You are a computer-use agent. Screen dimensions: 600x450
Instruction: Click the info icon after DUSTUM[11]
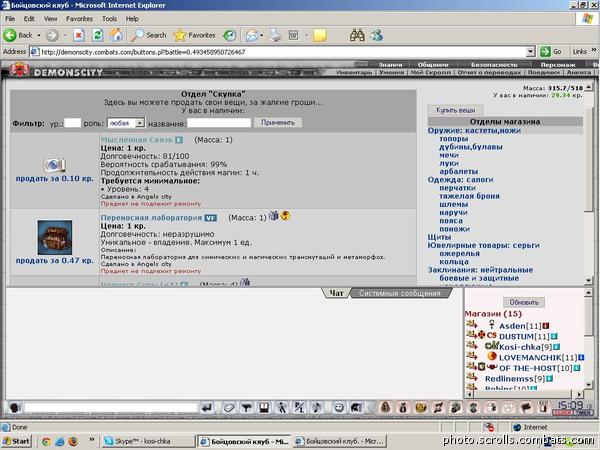554,336
